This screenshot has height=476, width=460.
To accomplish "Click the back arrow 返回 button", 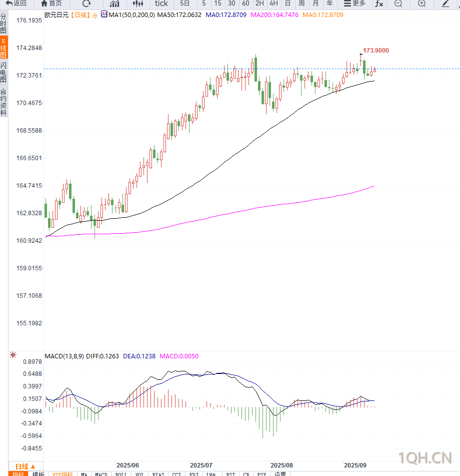I will (16, 4).
